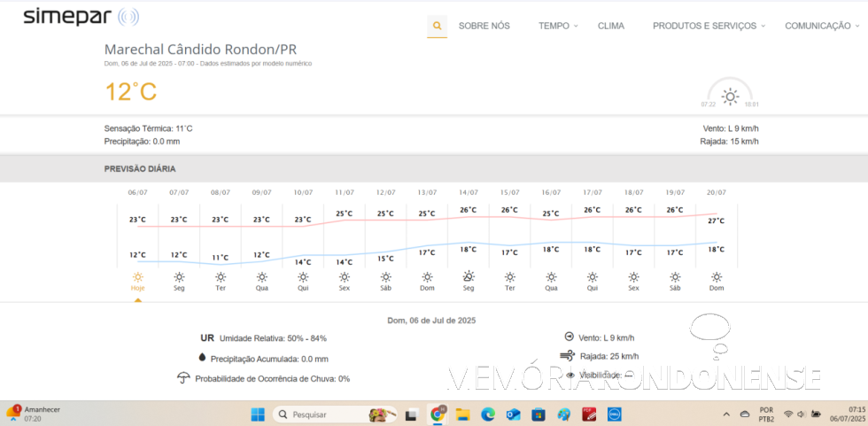This screenshot has height=426, width=868.
Task: Choose the sun icon for Dom 20/07
Action: coord(717,276)
